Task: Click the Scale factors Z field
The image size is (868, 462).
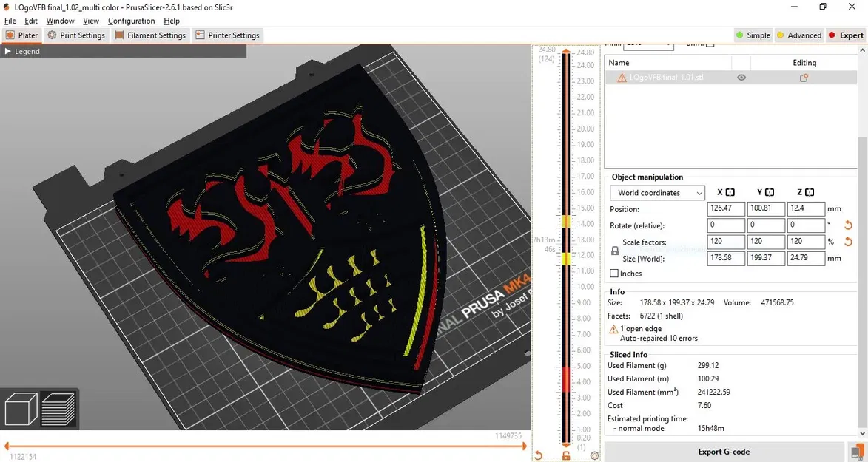Action: pos(806,241)
